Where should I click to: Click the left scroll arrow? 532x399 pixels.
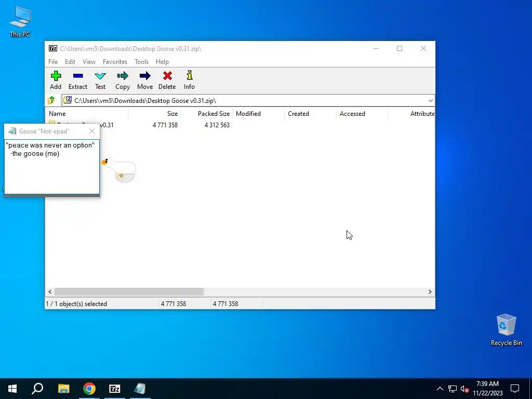50,292
